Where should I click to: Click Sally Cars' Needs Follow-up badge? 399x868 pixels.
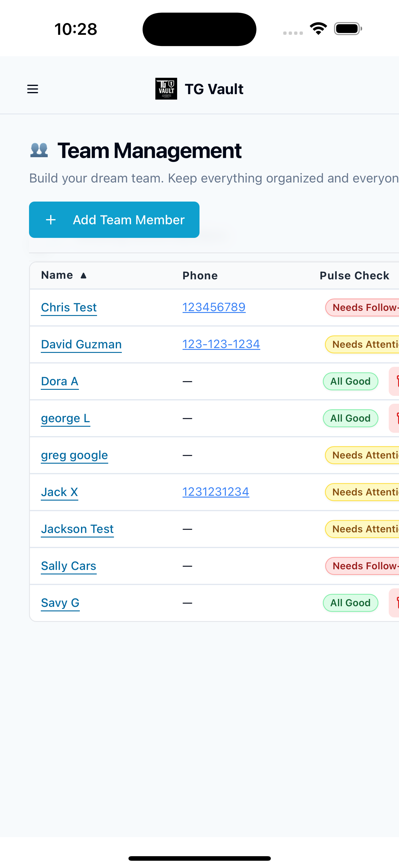pyautogui.click(x=362, y=566)
